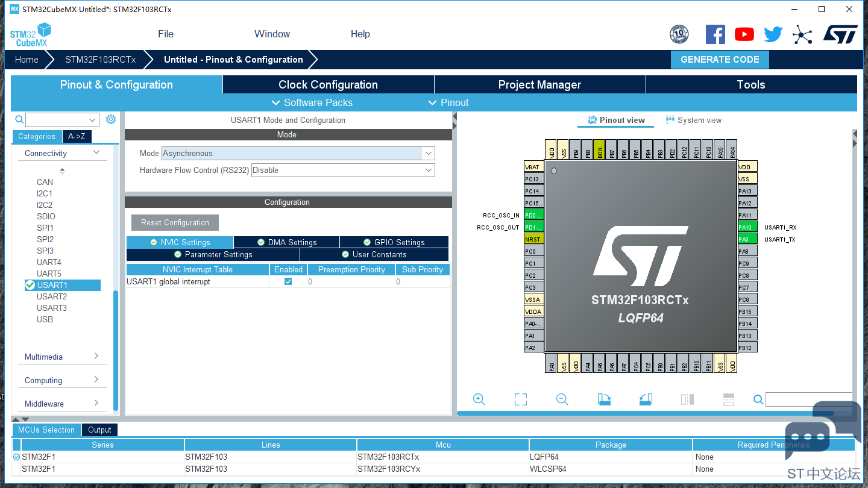
Task: Click the PA8 pin on the chip
Action: click(747, 251)
